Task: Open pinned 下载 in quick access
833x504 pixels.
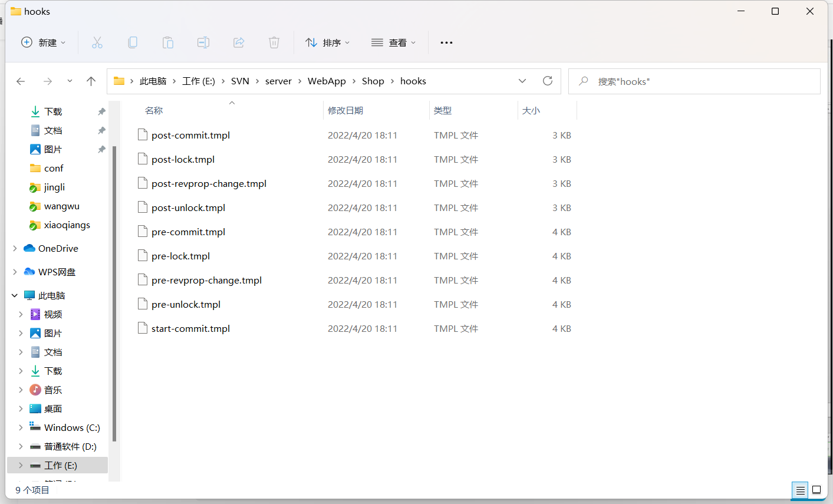Action: [53, 111]
